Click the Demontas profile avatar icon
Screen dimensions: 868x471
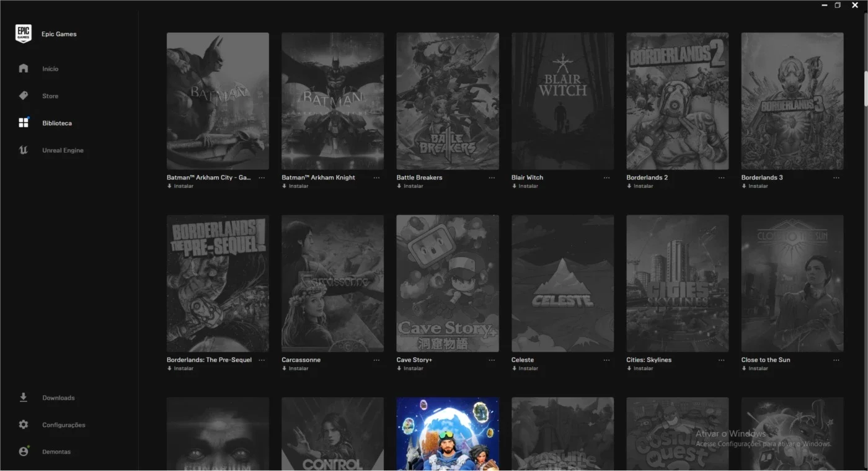pyautogui.click(x=24, y=452)
